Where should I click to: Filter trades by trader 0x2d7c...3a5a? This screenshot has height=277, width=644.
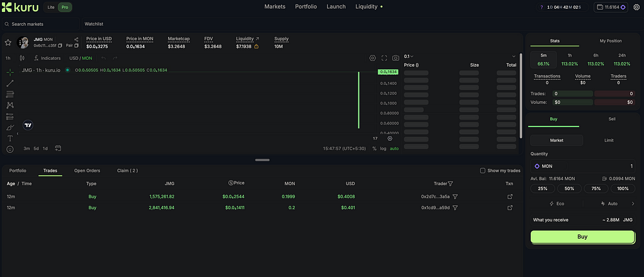[455, 196]
